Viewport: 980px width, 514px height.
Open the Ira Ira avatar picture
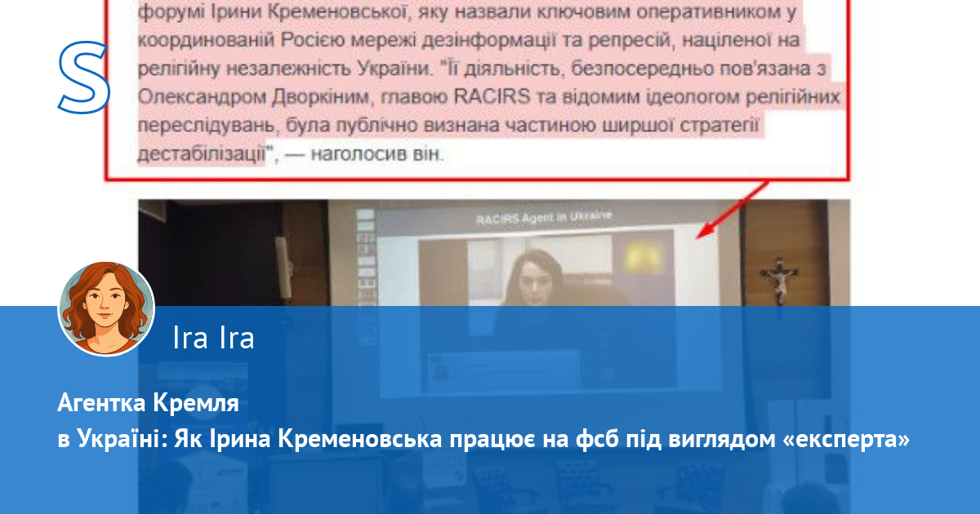106,309
